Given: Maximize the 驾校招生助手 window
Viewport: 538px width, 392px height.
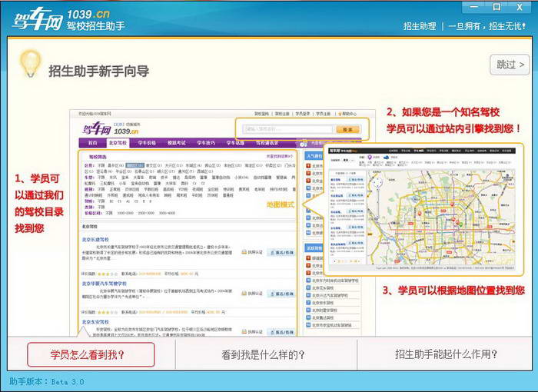Looking at the screenshot, I should click(496, 6).
